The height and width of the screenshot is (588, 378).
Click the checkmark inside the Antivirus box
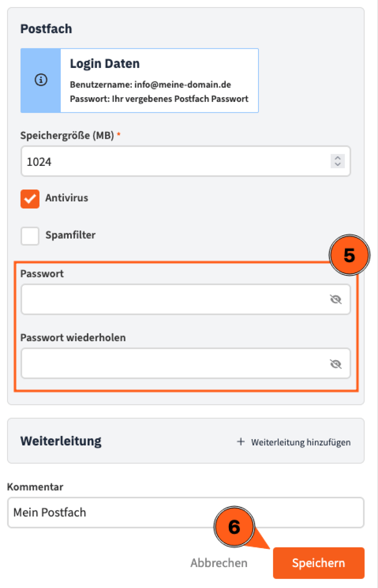30,199
